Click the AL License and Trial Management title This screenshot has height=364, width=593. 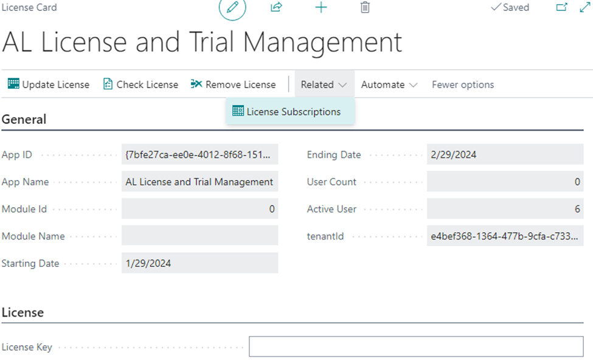click(202, 41)
